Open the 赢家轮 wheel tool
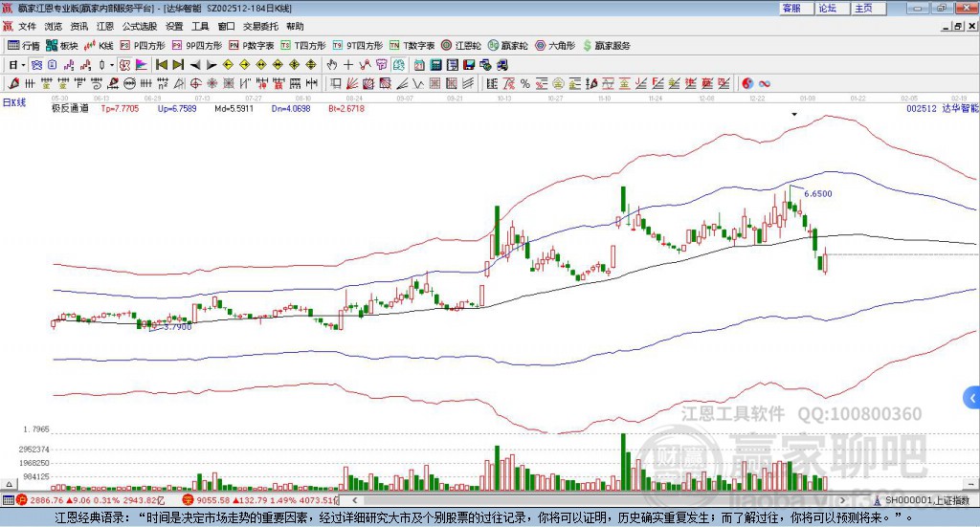Image resolution: width=980 pixels, height=527 pixels. (x=507, y=46)
